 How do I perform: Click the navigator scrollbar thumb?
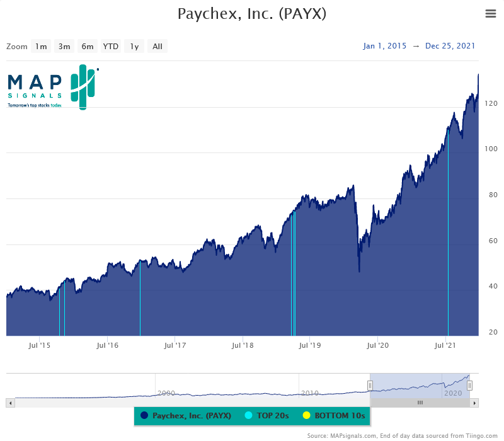point(420,403)
